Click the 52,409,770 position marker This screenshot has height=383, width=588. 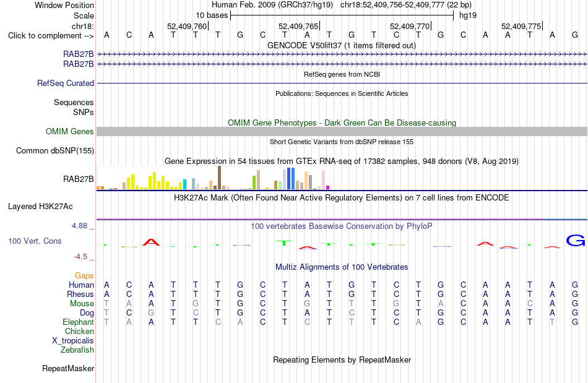[x=410, y=26]
